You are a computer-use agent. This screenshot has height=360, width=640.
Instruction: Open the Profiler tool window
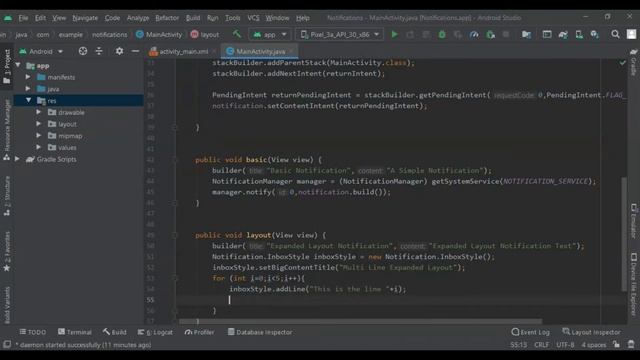199,332
